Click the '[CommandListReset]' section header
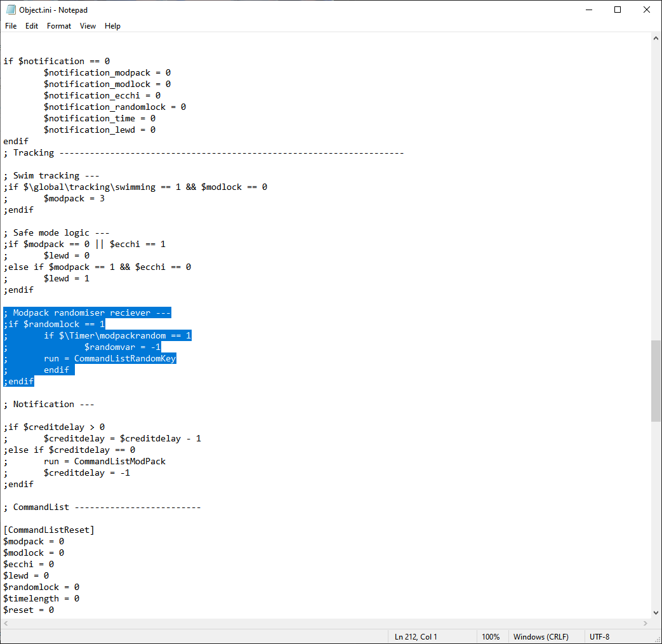 coord(49,530)
